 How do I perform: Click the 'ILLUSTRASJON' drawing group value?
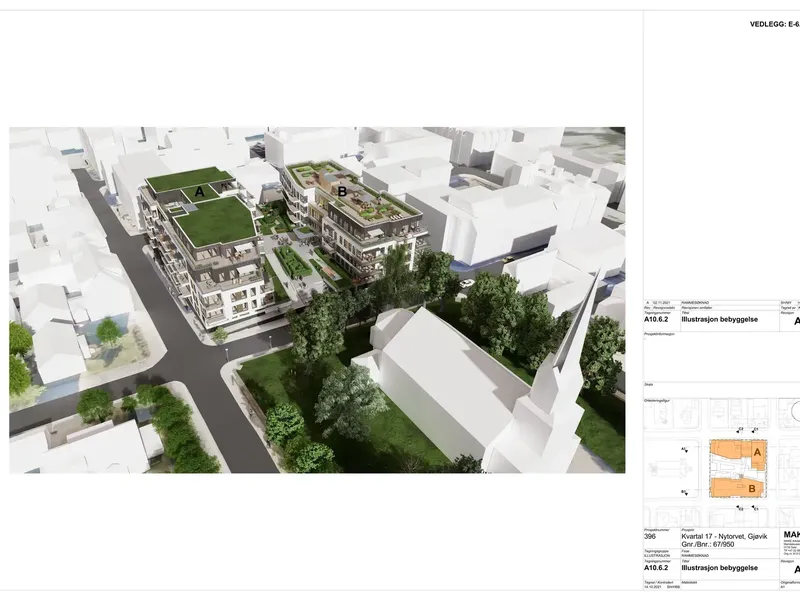(x=657, y=556)
